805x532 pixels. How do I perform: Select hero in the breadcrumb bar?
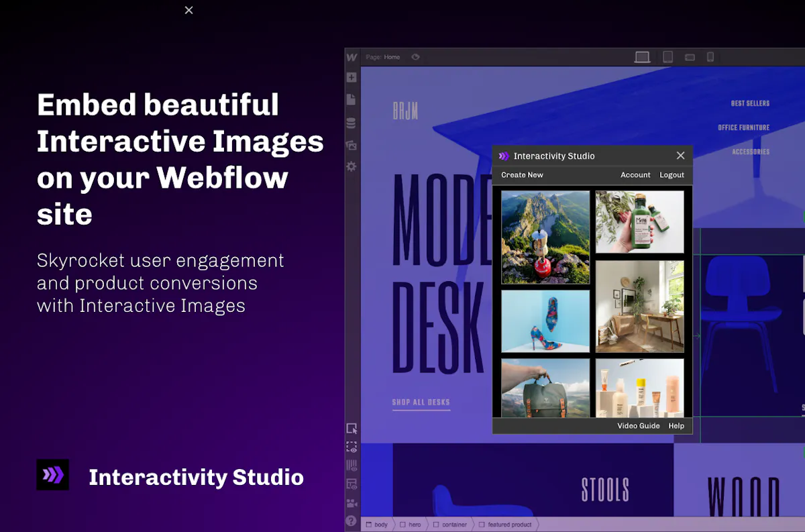pyautogui.click(x=409, y=525)
